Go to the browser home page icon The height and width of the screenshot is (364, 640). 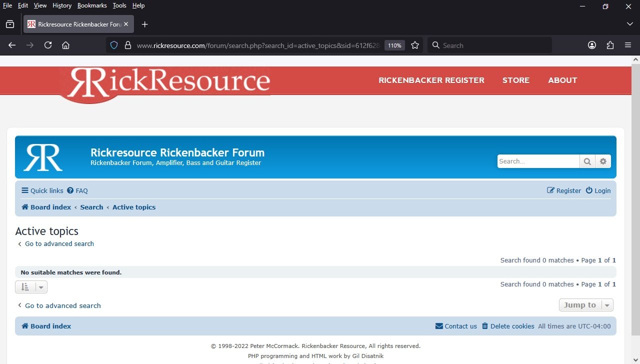pos(65,45)
